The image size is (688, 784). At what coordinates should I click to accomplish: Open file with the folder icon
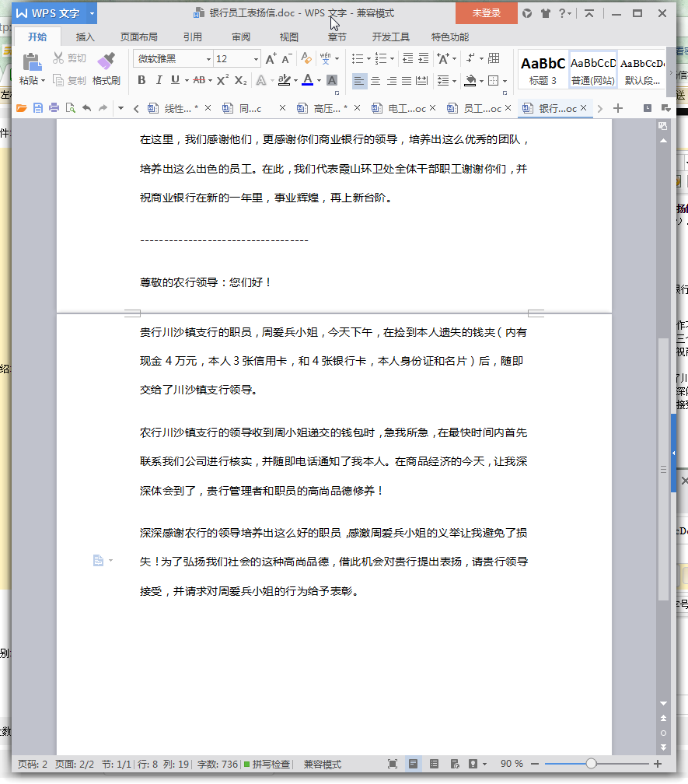pyautogui.click(x=22, y=108)
